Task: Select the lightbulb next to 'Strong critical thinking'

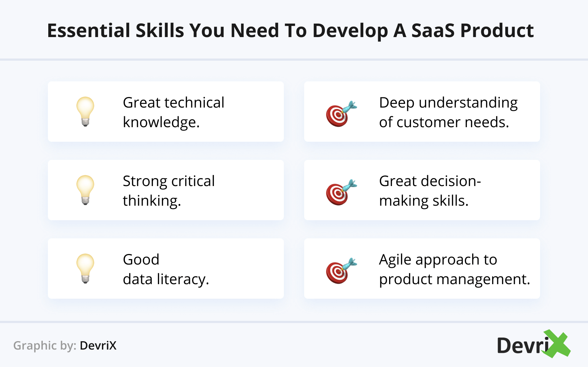Action: coord(85,190)
